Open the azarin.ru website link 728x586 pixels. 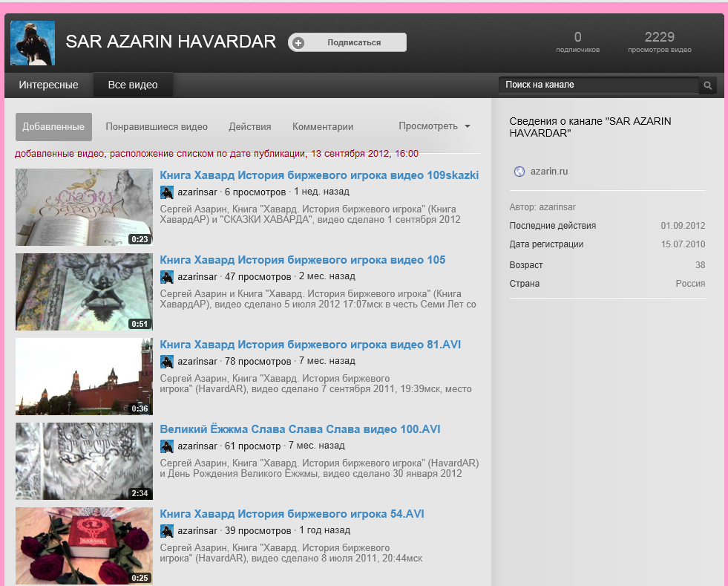(x=549, y=172)
